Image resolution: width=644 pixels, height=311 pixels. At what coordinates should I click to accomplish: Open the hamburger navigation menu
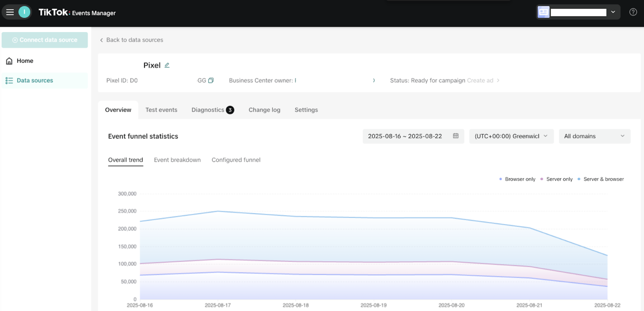[10, 12]
